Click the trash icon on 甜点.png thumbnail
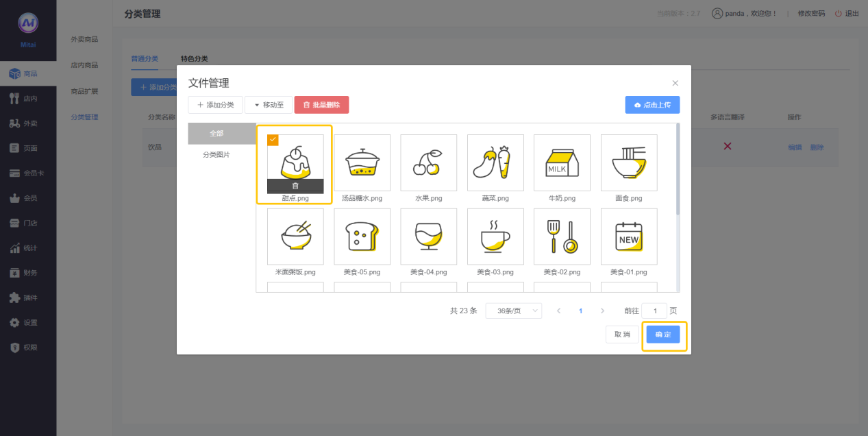Image resolution: width=868 pixels, height=436 pixels. [295, 186]
